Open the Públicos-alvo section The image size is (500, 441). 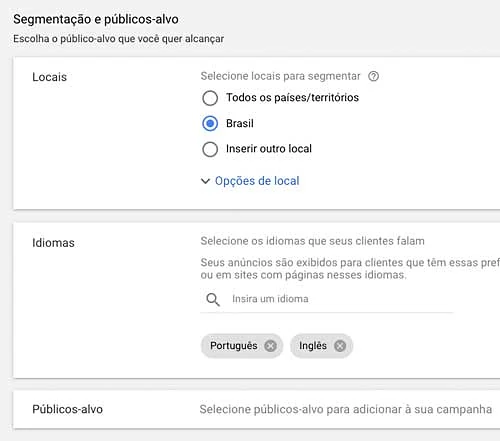(256, 409)
